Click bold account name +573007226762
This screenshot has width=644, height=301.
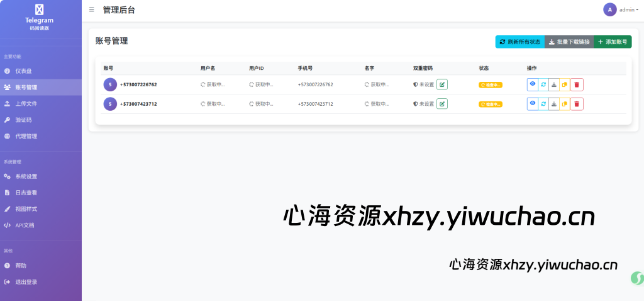point(138,84)
